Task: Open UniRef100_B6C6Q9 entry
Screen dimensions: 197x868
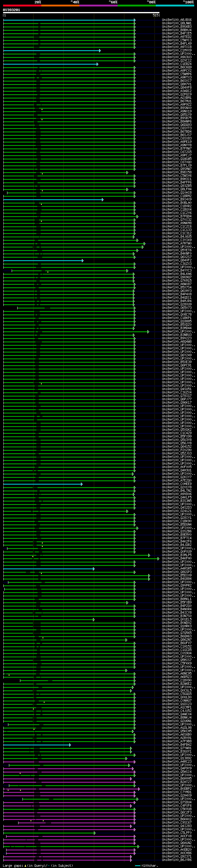Action: 177,67
